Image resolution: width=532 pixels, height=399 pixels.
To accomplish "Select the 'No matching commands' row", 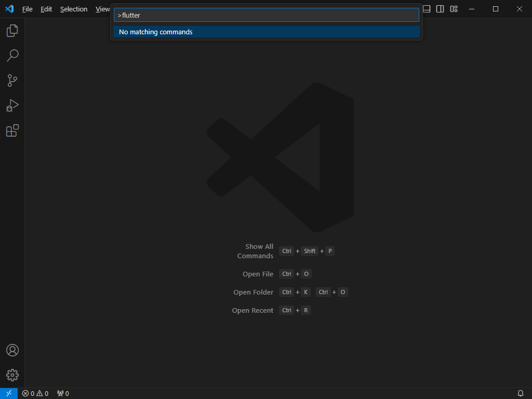I will pos(267,32).
